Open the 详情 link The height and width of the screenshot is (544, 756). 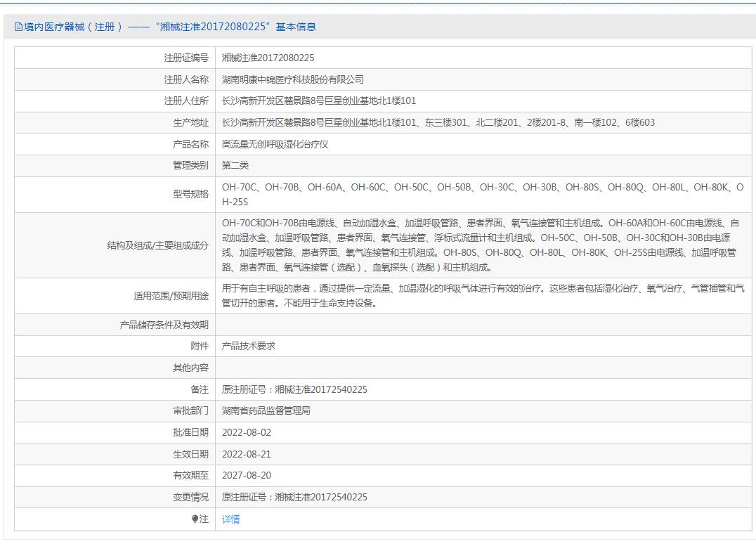tap(231, 519)
